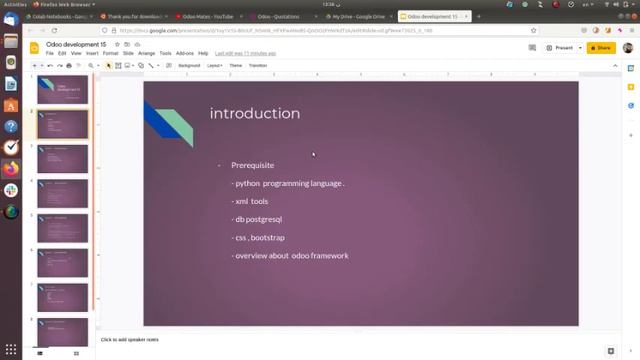Click the last edit history link
Screen dimensions: 640x360
point(245,53)
